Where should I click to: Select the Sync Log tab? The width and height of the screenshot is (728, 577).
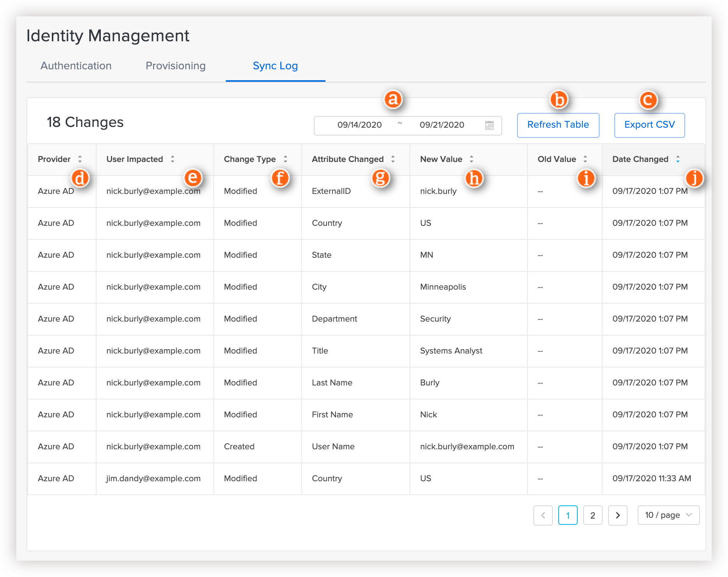pos(275,66)
